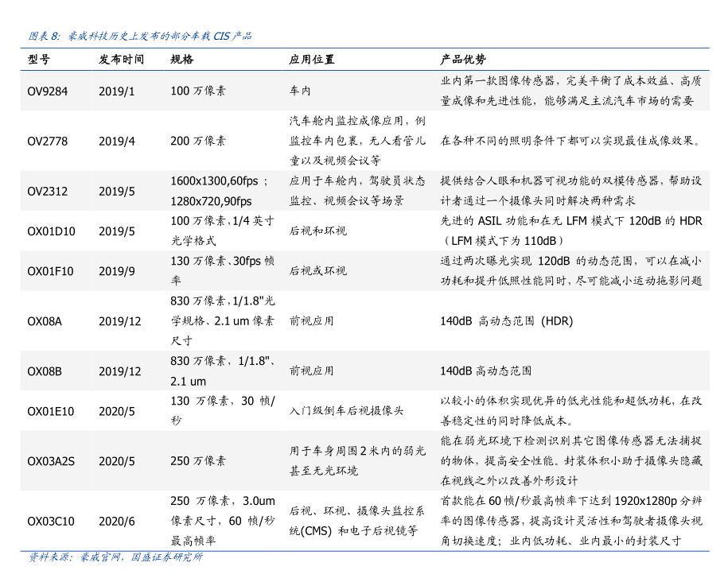Screen dimensions: 728x582
Task: Click the release date 2019/9
Action: pyautogui.click(x=116, y=271)
